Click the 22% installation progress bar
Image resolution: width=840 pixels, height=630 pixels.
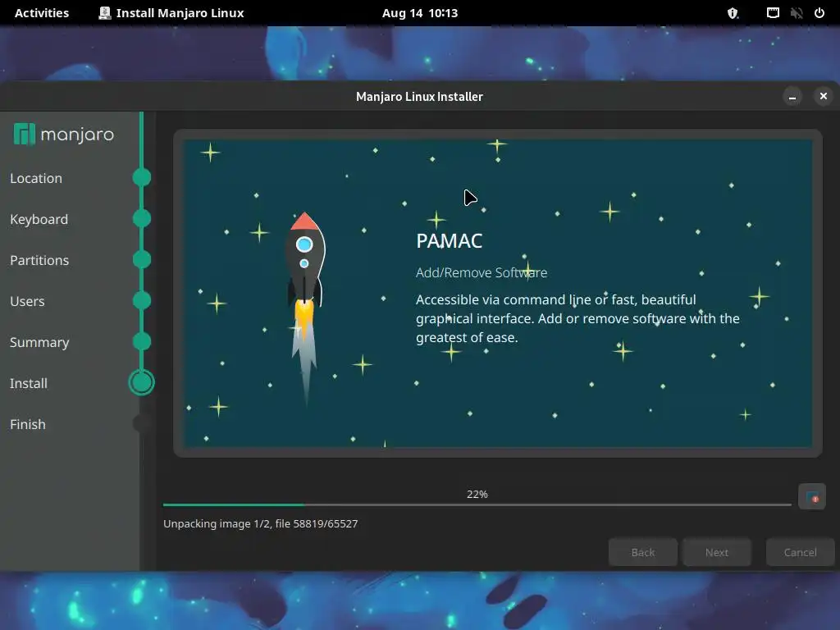pyautogui.click(x=477, y=504)
